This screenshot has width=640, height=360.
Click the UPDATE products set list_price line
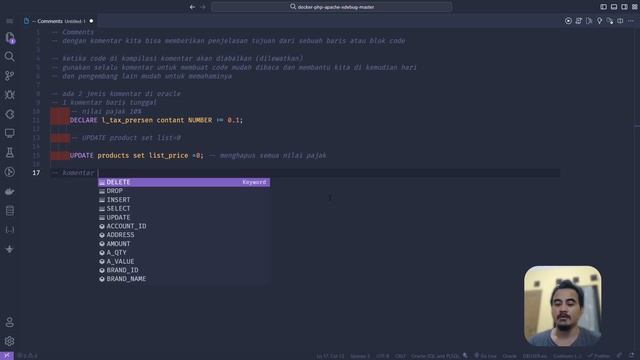point(198,156)
